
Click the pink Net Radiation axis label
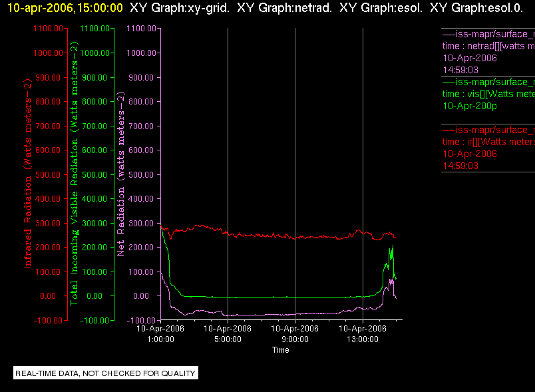coord(121,173)
